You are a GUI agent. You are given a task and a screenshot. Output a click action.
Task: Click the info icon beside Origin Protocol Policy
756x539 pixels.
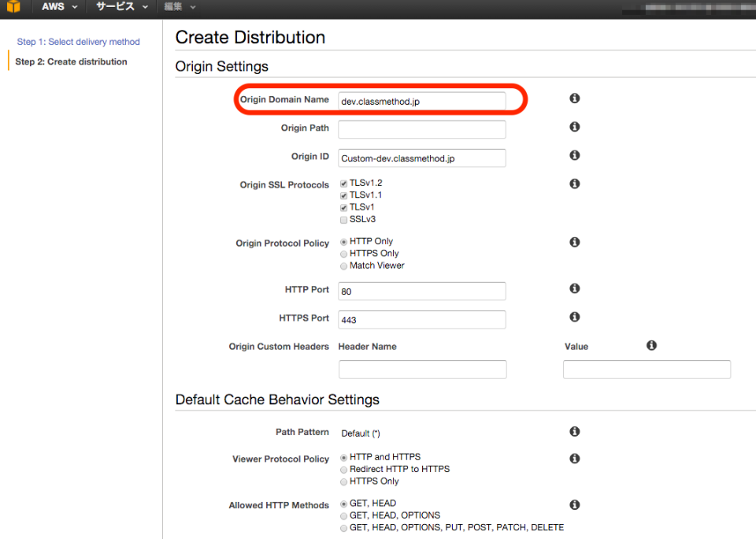(574, 242)
